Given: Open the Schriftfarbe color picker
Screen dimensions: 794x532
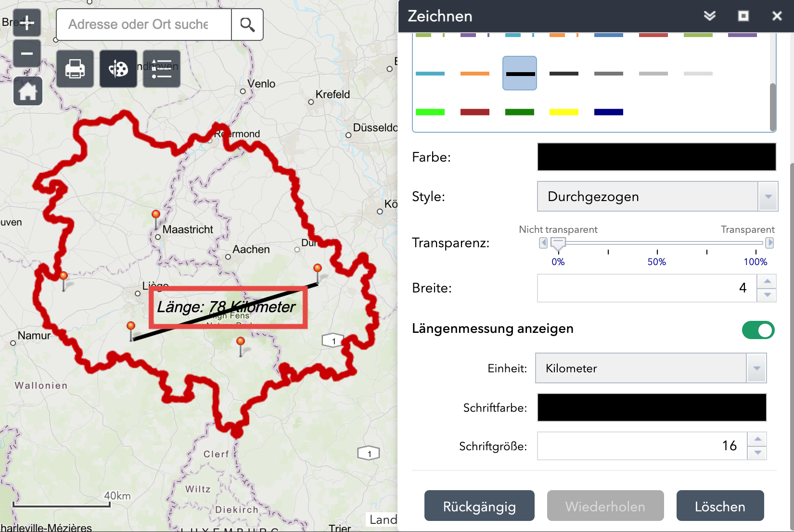Looking at the screenshot, I should (652, 407).
